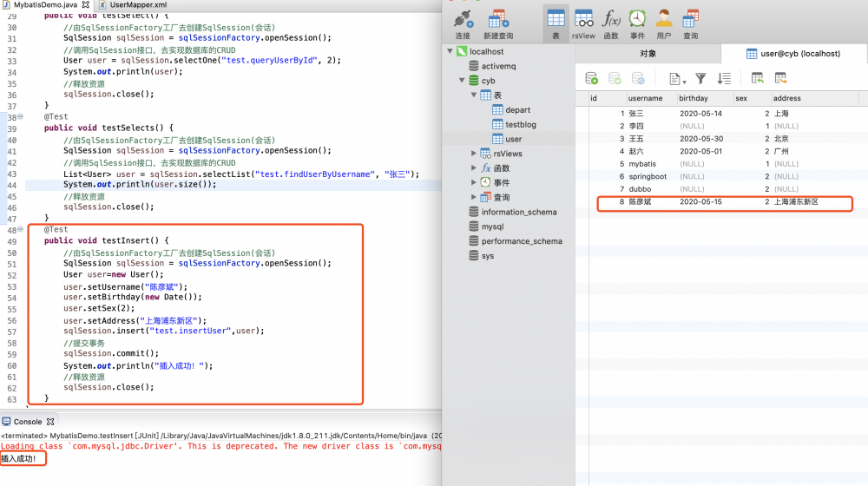
Task: Expand the 函数 functions node in the tree
Action: point(474,167)
